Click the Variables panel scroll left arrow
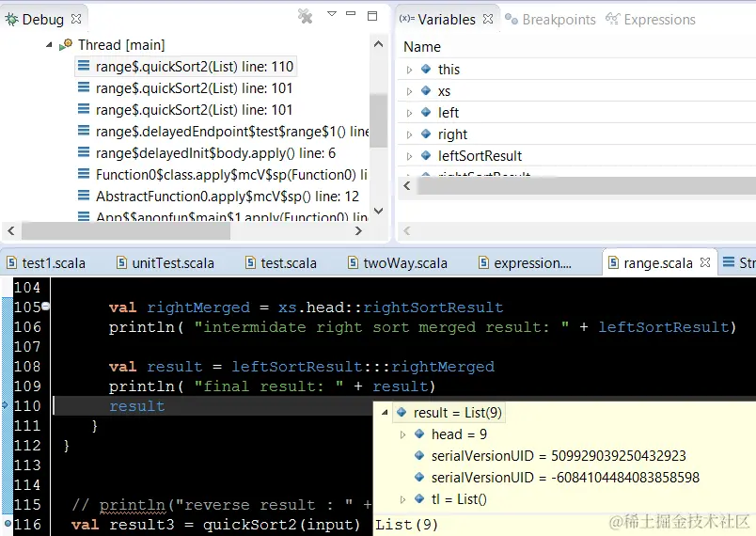 tap(407, 185)
